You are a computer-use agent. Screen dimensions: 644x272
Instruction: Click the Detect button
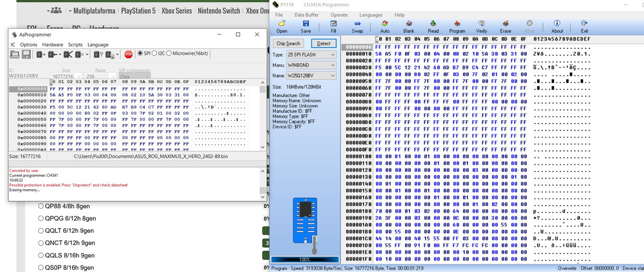click(x=324, y=43)
